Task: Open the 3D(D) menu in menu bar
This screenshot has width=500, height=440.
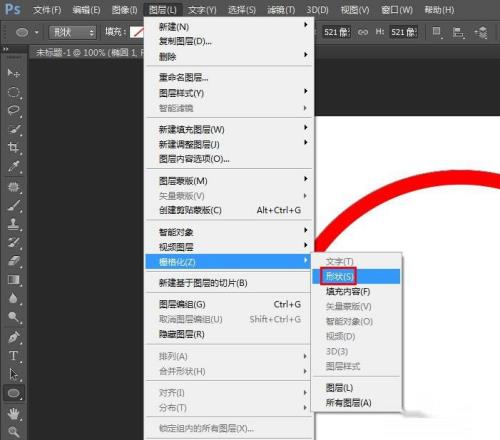Action: coord(317,10)
